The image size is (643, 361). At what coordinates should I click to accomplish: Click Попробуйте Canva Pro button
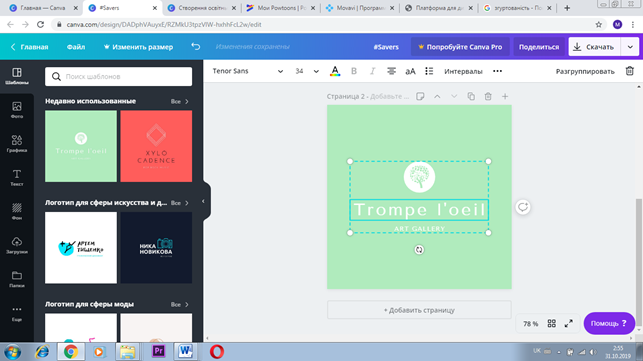(460, 47)
